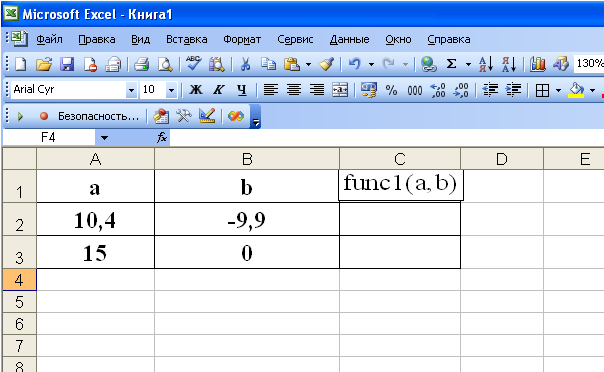Toggle italic К formatting
Image resolution: width=604 pixels, height=372 pixels.
(218, 90)
